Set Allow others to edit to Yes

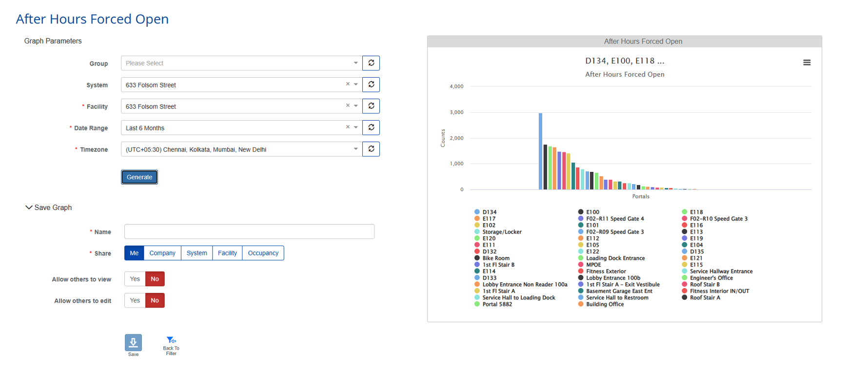point(135,300)
